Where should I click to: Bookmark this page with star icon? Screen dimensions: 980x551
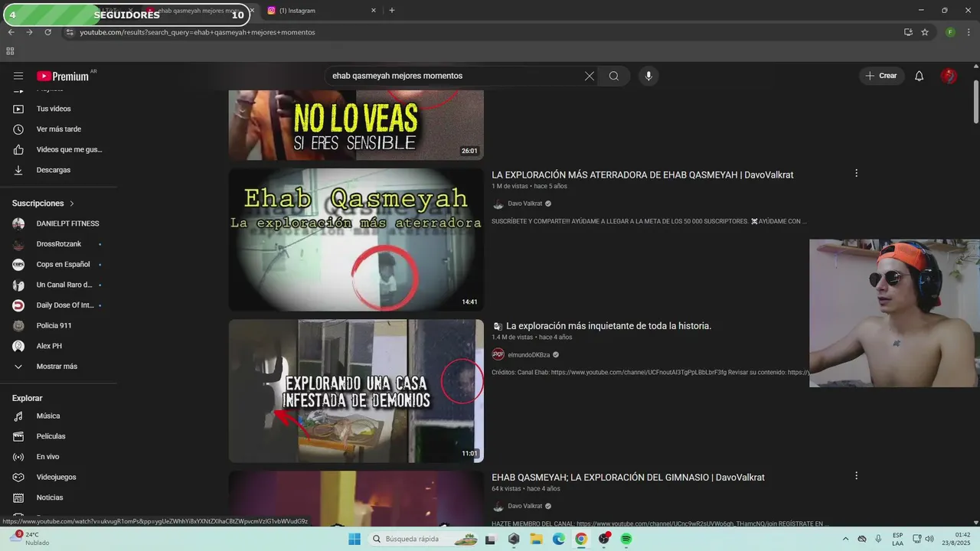[925, 32]
